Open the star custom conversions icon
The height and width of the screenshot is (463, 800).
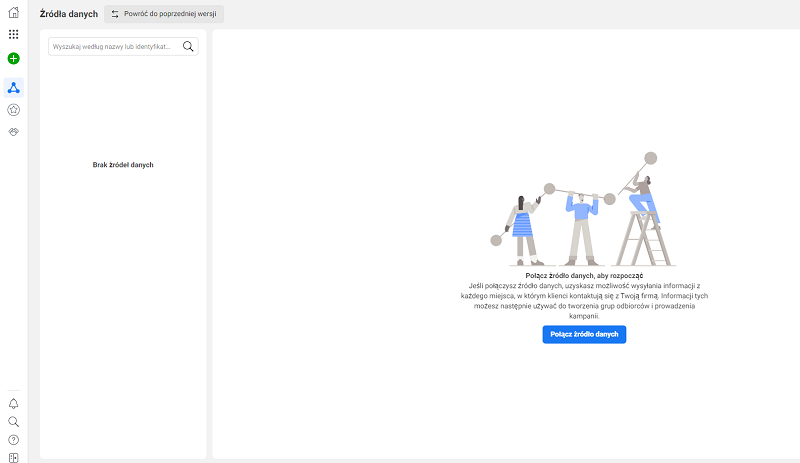[x=13, y=110]
